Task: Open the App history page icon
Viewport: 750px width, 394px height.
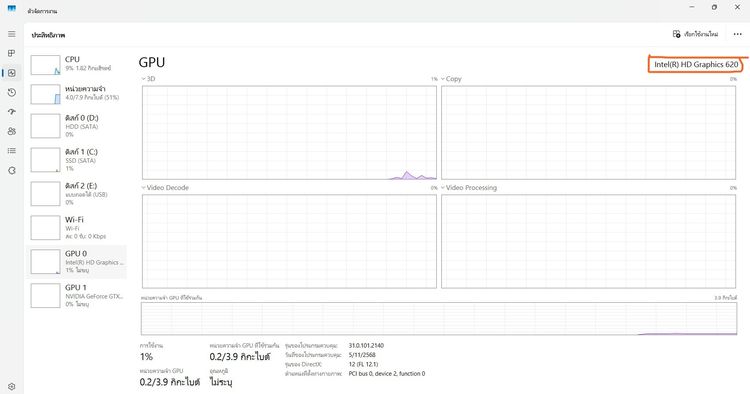Action: (x=11, y=92)
